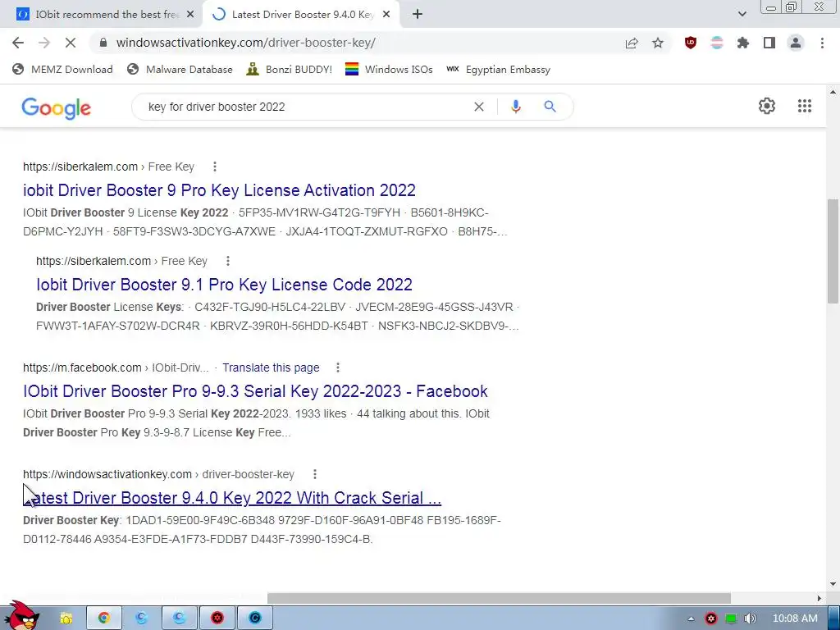Clear the search query with X

point(479,107)
